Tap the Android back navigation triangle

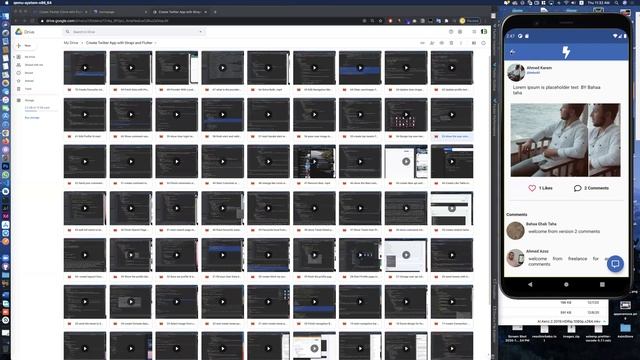coord(530,284)
